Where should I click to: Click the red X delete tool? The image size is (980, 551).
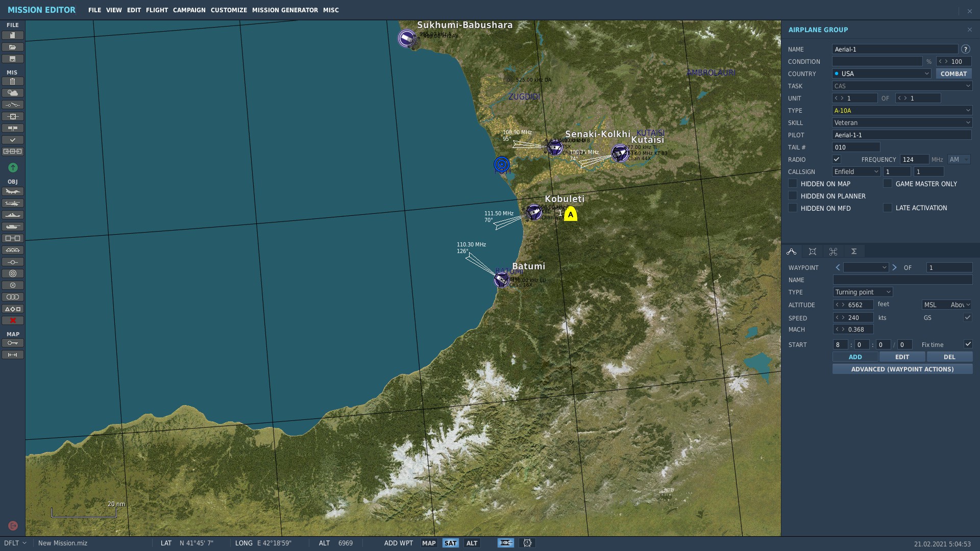[x=13, y=320]
